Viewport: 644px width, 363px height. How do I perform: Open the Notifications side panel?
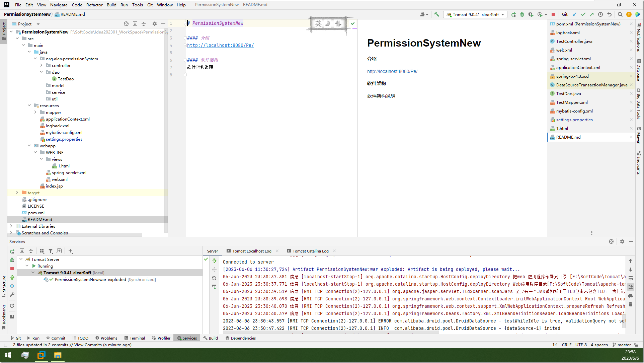[639, 38]
